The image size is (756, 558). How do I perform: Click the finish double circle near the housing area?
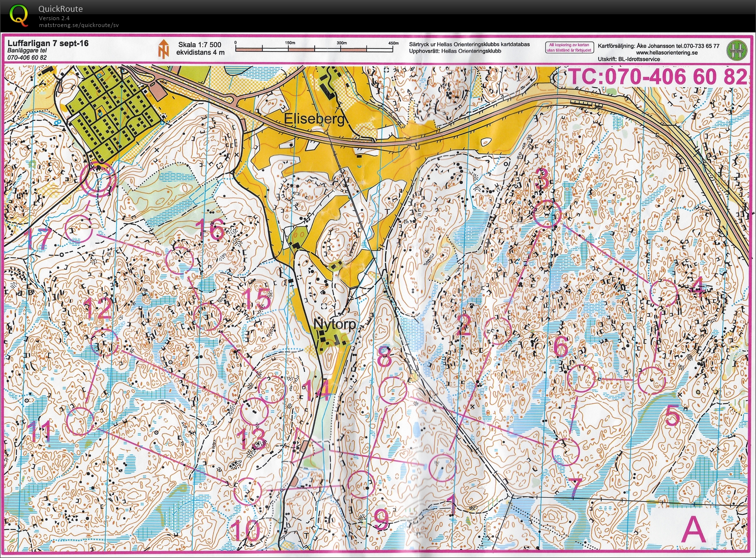[x=99, y=179]
